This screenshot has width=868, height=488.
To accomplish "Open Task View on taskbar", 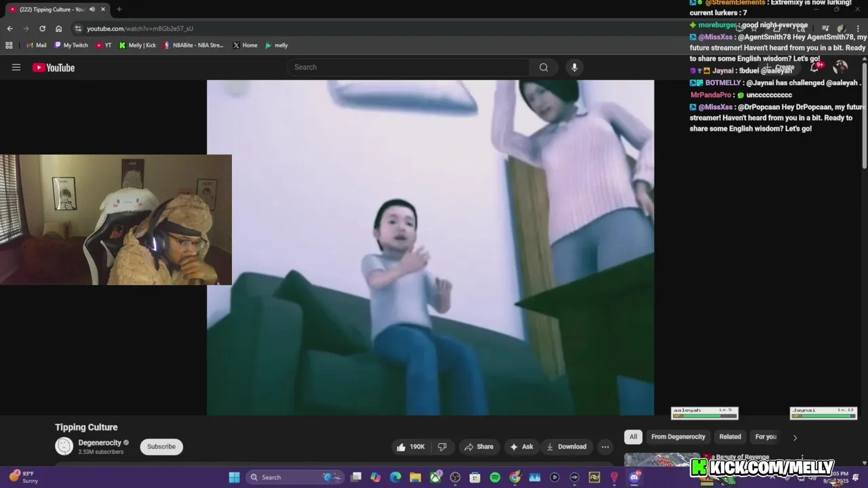I will pyautogui.click(x=356, y=477).
